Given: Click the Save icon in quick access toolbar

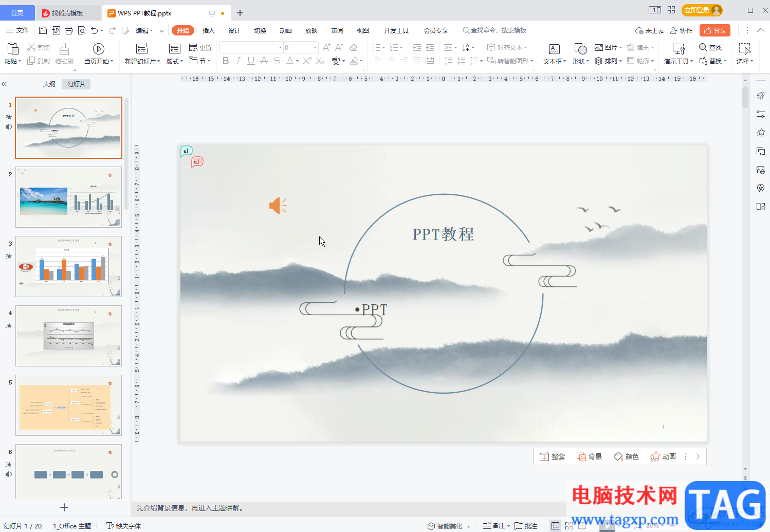Looking at the screenshot, I should 43,30.
